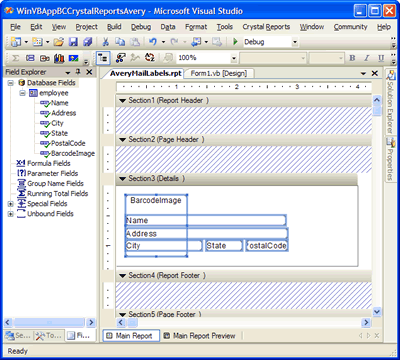The image size is (400, 360).
Task: Click the Section2 (Page Header) bar
Action: pyautogui.click(x=243, y=140)
